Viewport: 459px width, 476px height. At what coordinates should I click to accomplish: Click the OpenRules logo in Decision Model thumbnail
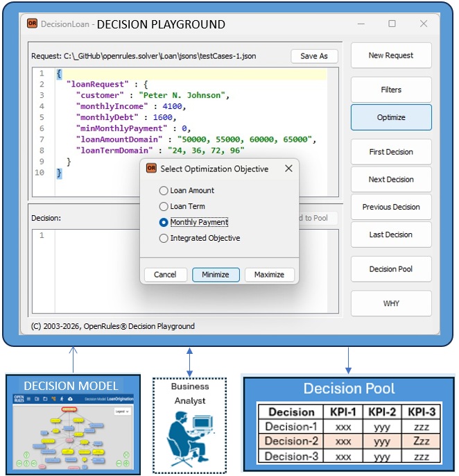19,399
